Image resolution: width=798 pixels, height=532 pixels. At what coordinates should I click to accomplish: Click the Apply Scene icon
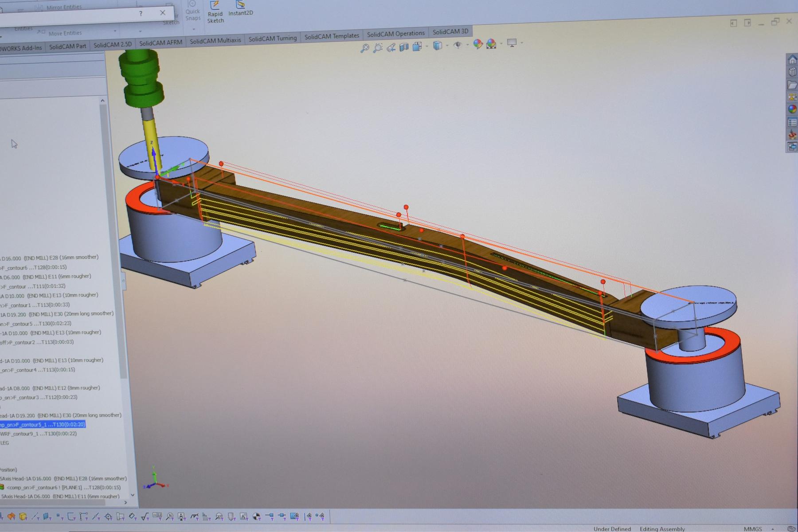tap(491, 43)
